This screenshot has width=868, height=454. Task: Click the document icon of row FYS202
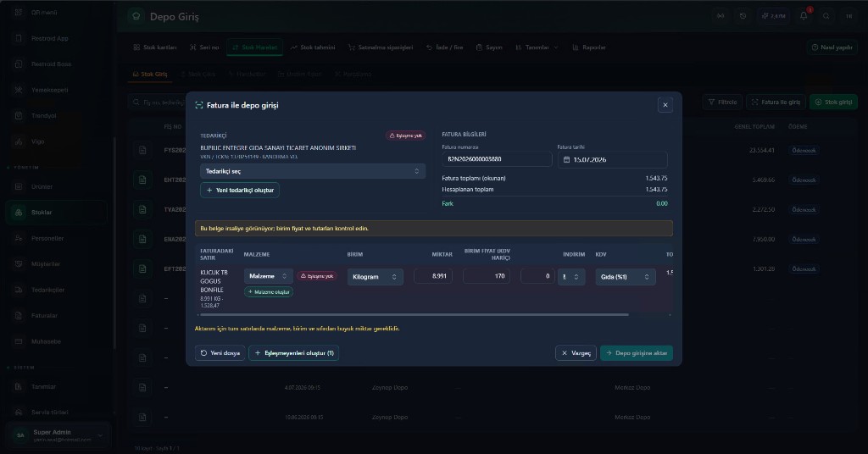point(142,151)
